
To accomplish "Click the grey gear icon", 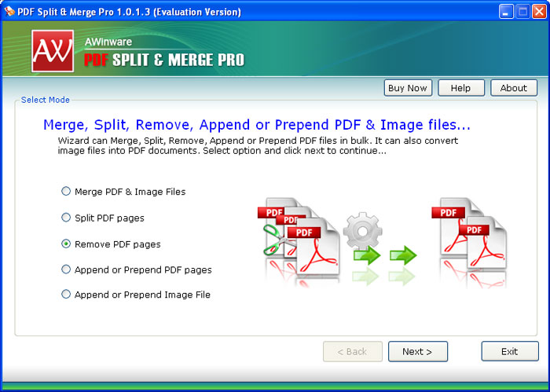I will [363, 231].
